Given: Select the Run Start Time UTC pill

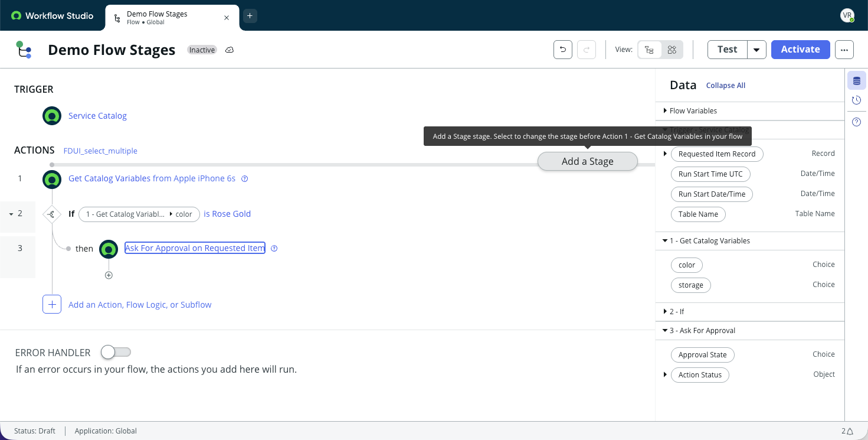Looking at the screenshot, I should pyautogui.click(x=710, y=174).
